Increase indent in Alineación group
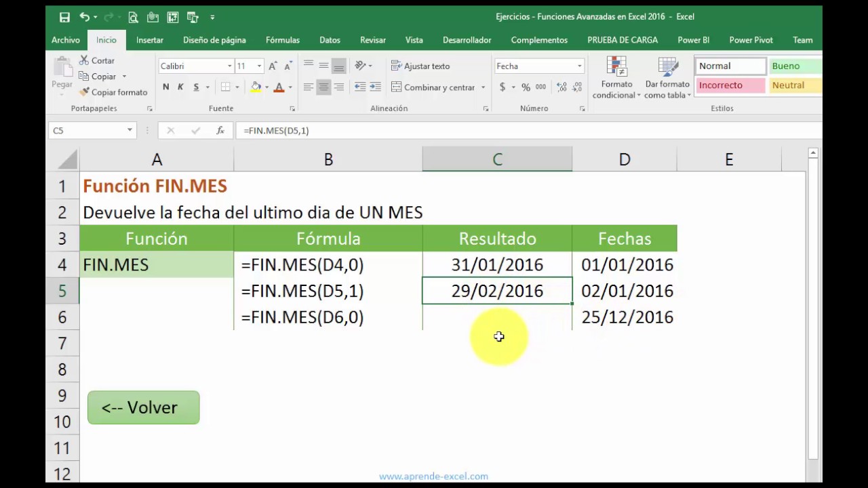The height and width of the screenshot is (488, 868). 375,87
